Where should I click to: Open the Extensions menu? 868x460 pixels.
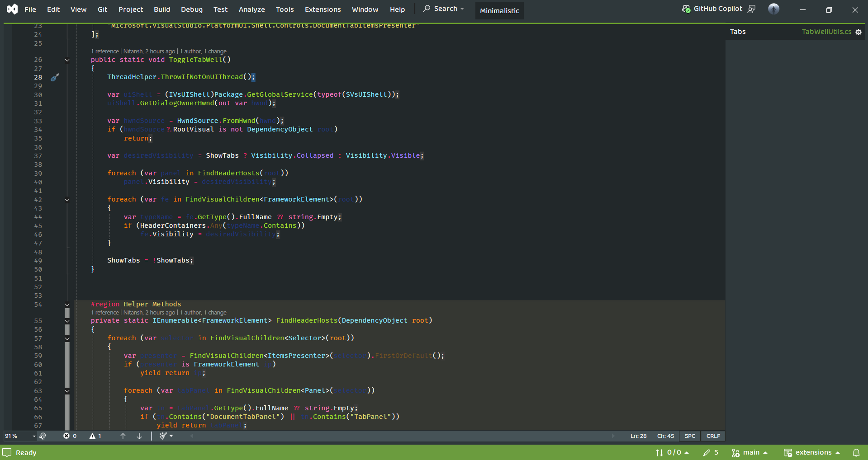click(x=323, y=9)
